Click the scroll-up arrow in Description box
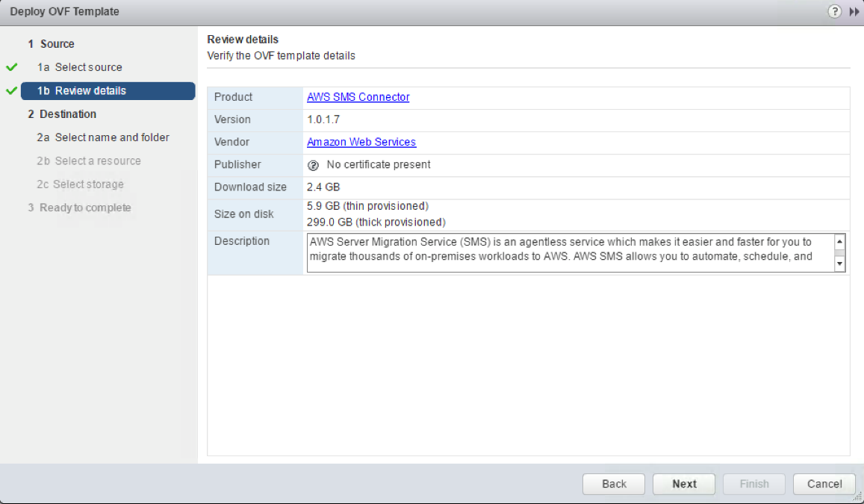864x504 pixels. (841, 240)
